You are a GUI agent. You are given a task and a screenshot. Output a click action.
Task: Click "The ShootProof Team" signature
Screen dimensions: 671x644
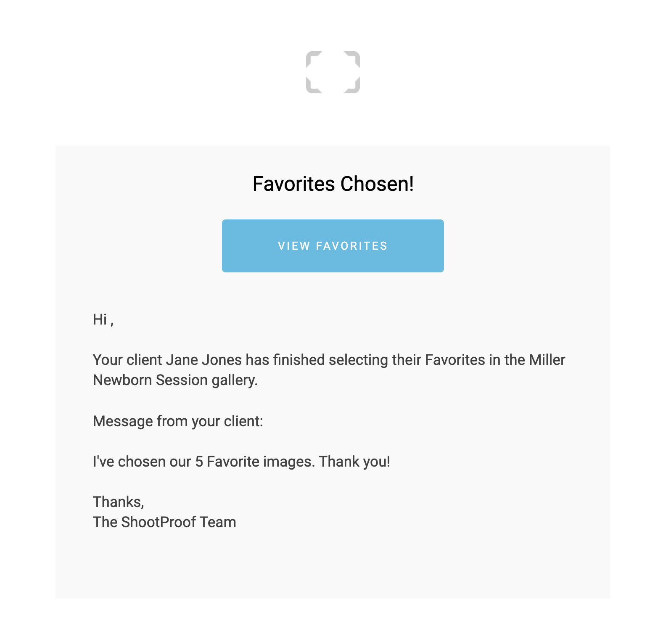pos(164,522)
